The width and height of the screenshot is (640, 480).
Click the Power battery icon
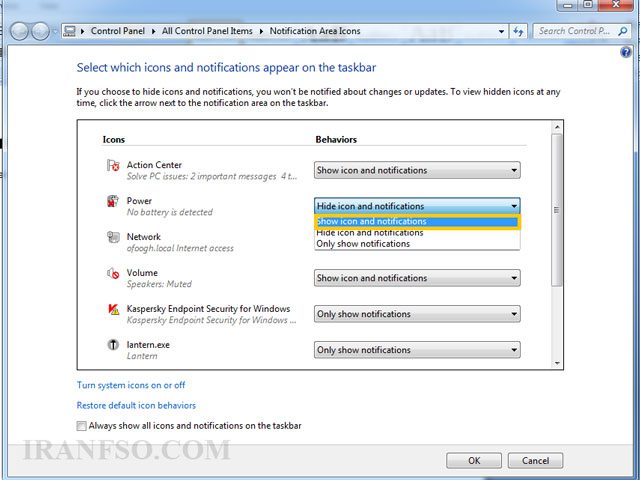click(113, 201)
